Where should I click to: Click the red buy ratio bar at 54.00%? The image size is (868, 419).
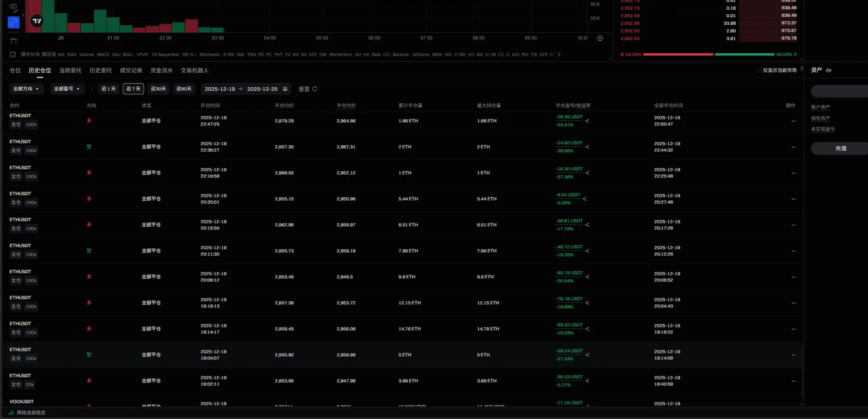[678, 54]
